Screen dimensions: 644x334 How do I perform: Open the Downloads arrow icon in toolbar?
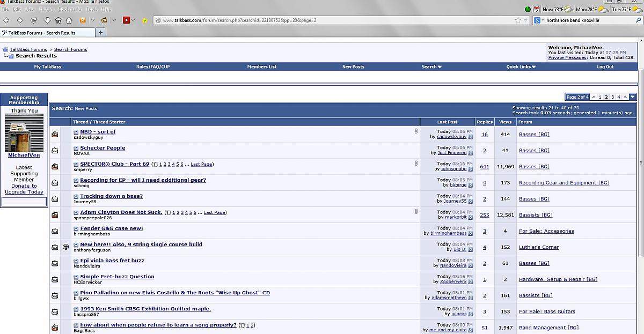pos(47,20)
